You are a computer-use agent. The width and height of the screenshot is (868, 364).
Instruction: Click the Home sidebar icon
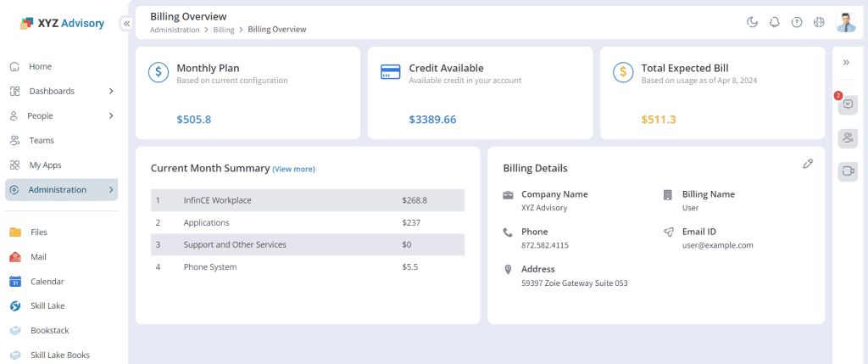click(15, 66)
